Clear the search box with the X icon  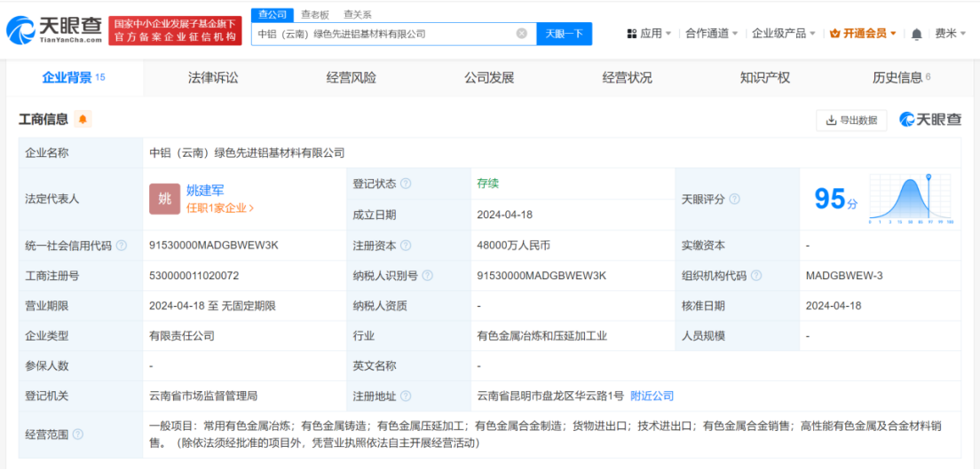[521, 34]
